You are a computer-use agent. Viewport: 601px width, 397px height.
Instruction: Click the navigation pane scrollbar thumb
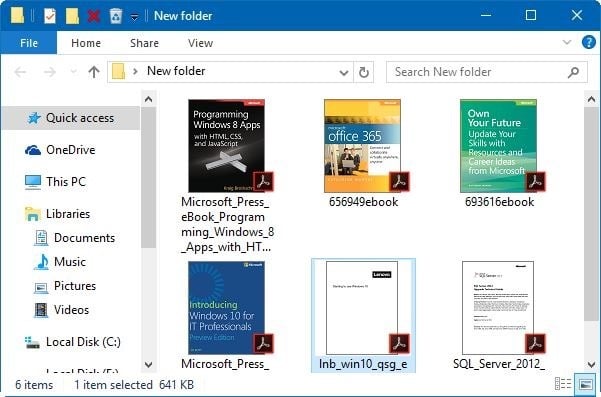pos(148,177)
